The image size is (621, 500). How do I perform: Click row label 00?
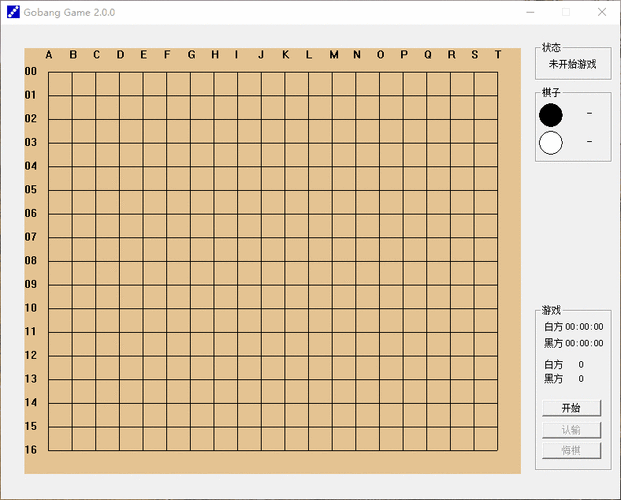point(30,71)
